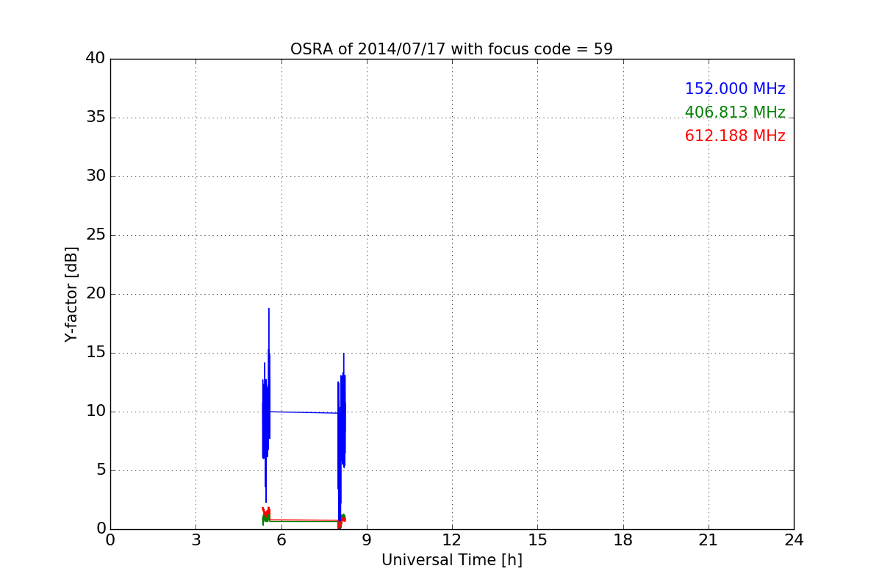Select the green 406.813 MHz legend label
Image resolution: width=882 pixels, height=588 pixels.
click(735, 112)
